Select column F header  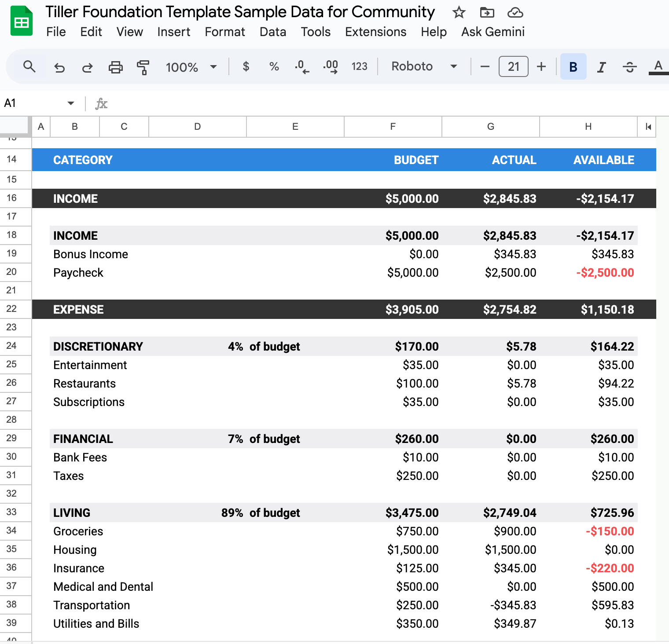pos(393,127)
